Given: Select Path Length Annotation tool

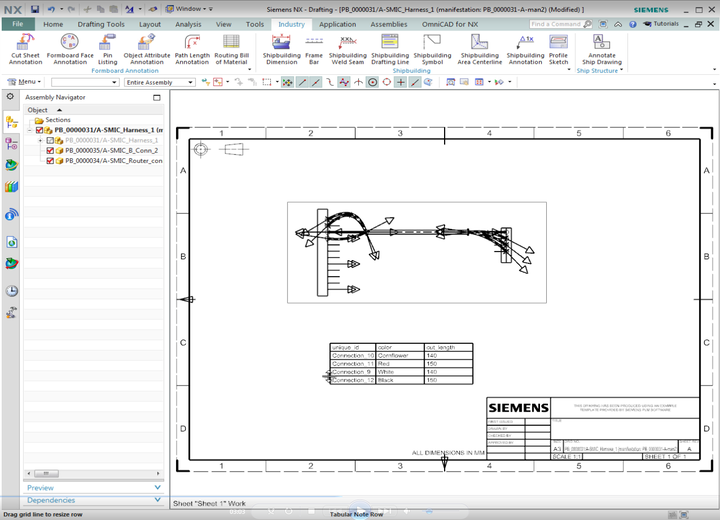Looking at the screenshot, I should pyautogui.click(x=192, y=49).
